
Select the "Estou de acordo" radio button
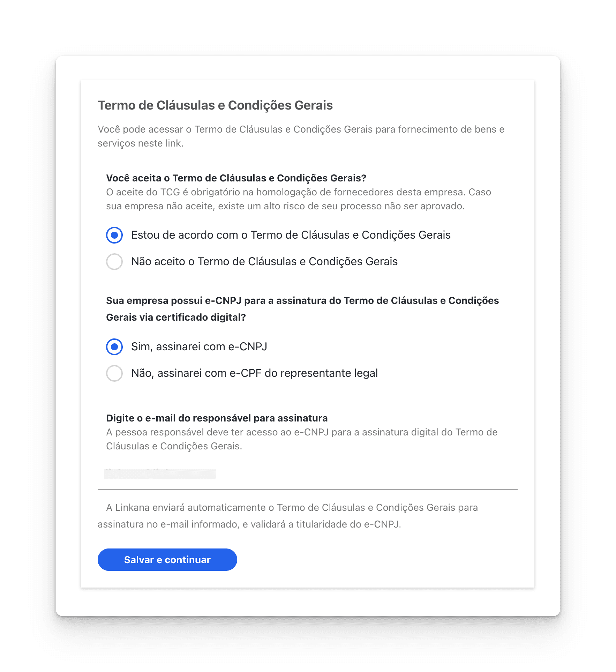[x=114, y=235]
